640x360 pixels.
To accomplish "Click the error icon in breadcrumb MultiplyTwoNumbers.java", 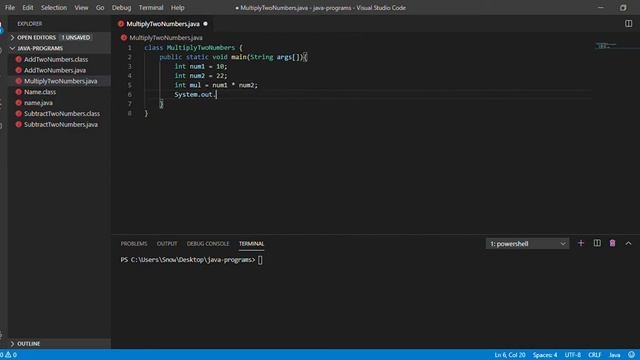I will pyautogui.click(x=124, y=38).
